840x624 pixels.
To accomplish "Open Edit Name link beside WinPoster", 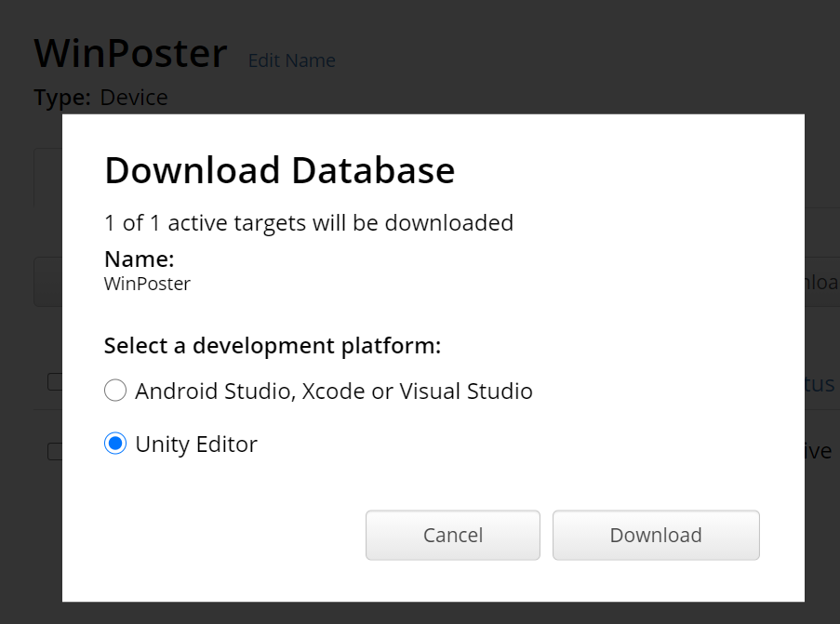I will coord(292,60).
